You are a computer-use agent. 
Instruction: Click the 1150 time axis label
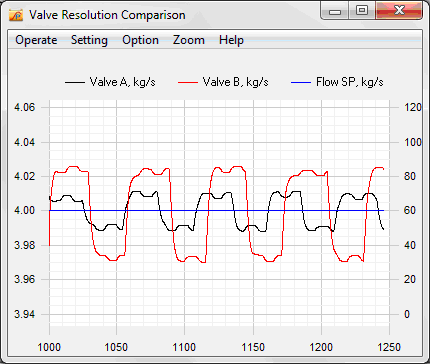click(x=253, y=347)
